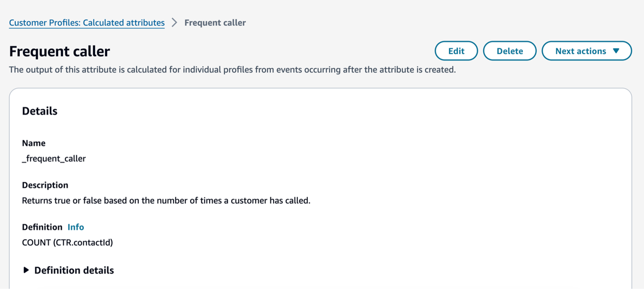Click the Edit button
Screen dimensions: 644x290
click(456, 51)
